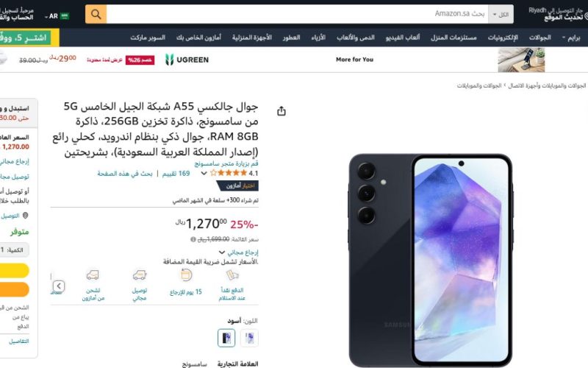Select the black color swatch
The height and width of the screenshot is (368, 588).
pyautogui.click(x=226, y=338)
